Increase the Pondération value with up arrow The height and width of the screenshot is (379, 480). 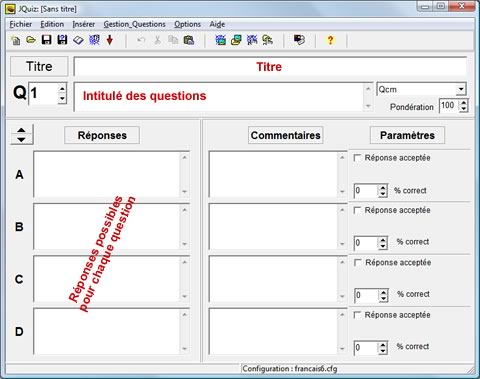[x=464, y=103]
